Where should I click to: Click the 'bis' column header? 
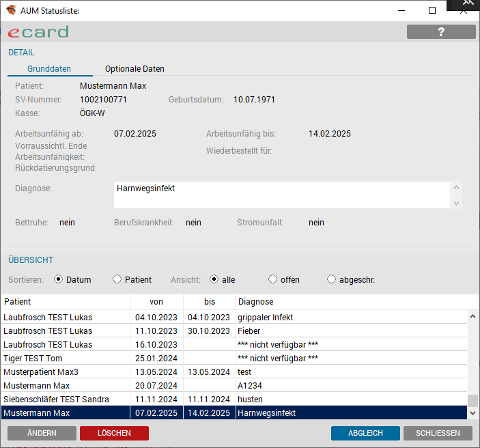click(x=210, y=302)
